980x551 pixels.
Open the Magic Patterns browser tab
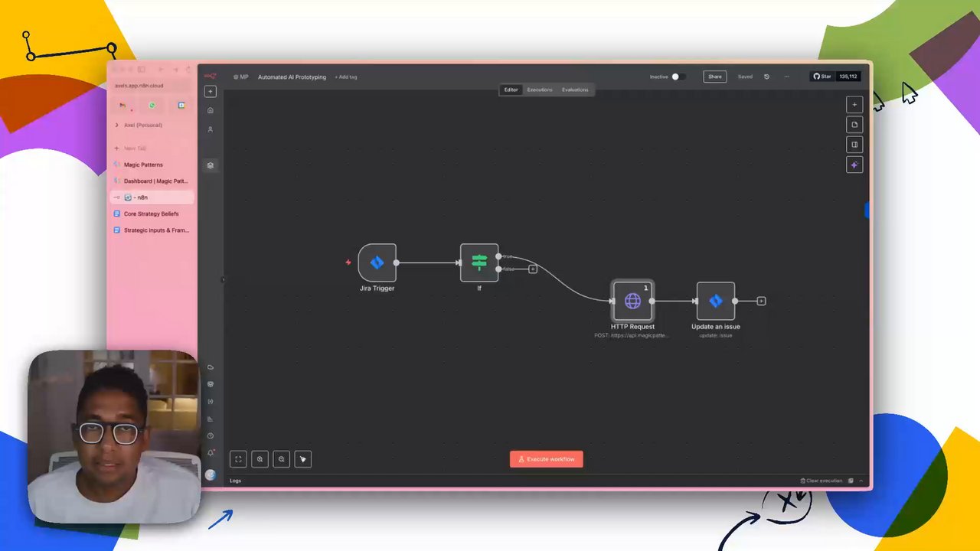click(152, 165)
